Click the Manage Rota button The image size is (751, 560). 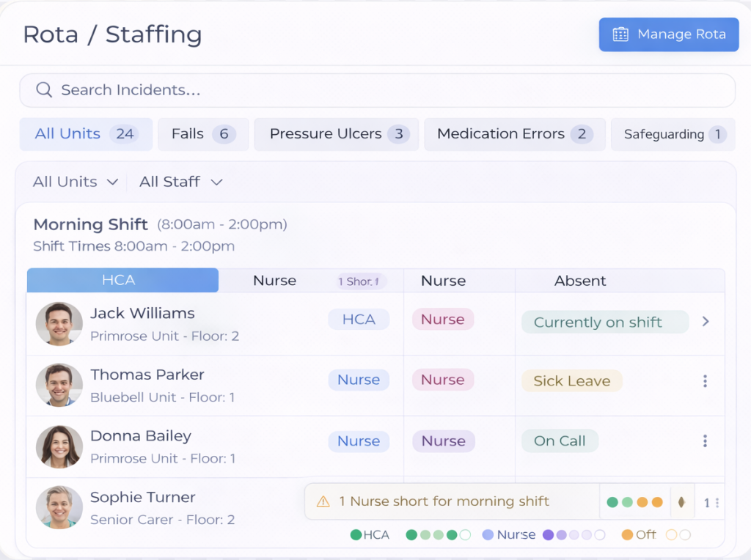click(669, 34)
